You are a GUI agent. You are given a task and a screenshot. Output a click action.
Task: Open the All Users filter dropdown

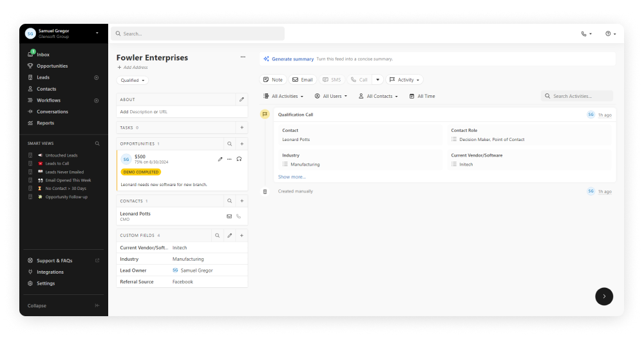(331, 96)
